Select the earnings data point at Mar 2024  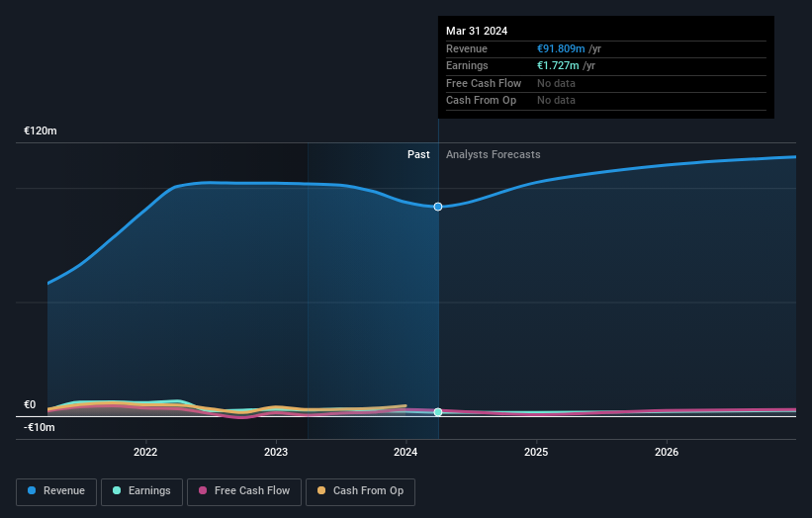pyautogui.click(x=438, y=412)
